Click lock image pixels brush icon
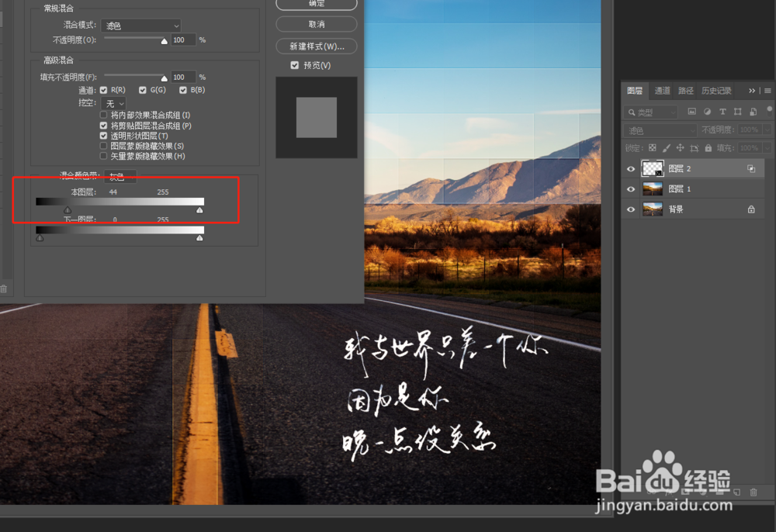The width and height of the screenshot is (776, 532). point(666,148)
